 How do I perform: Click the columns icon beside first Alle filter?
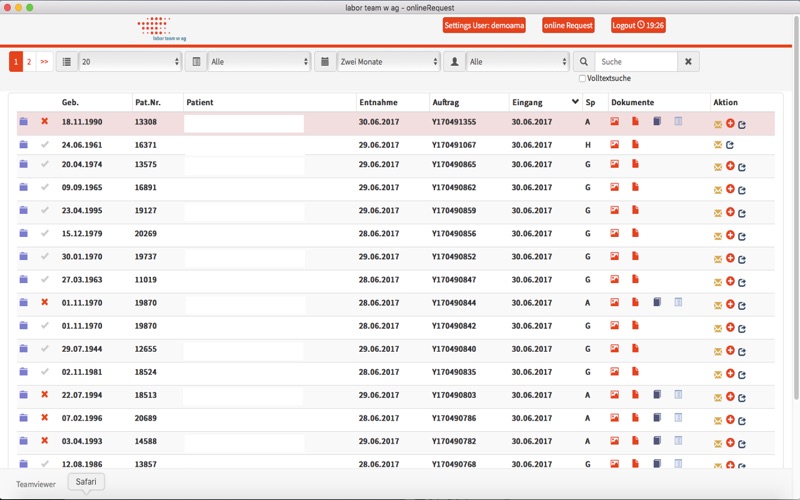coord(196,62)
